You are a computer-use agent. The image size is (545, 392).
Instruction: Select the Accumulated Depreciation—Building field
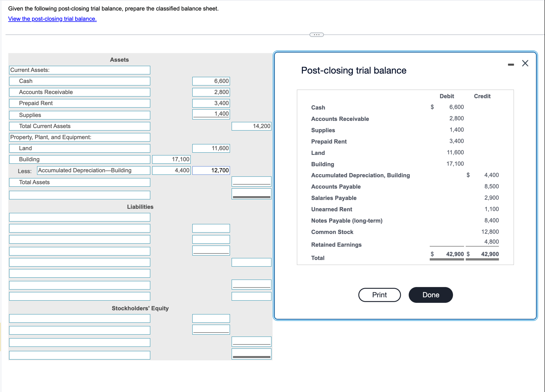click(94, 170)
